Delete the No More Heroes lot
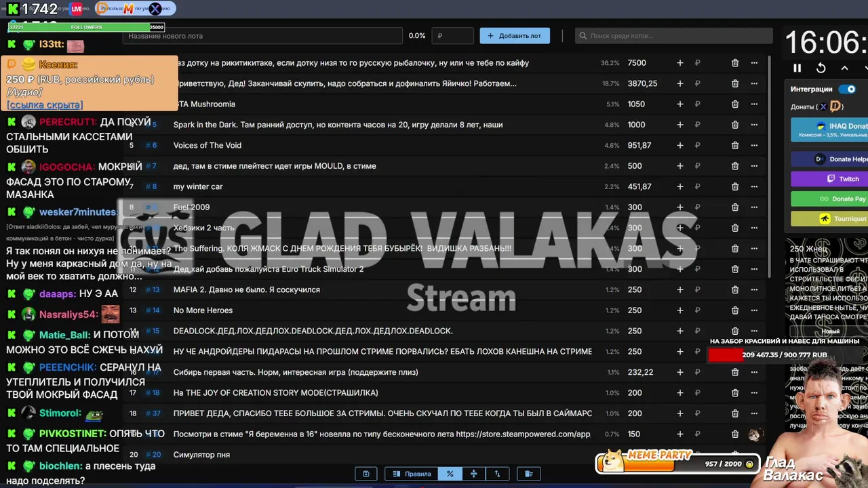The image size is (868, 488). [735, 310]
